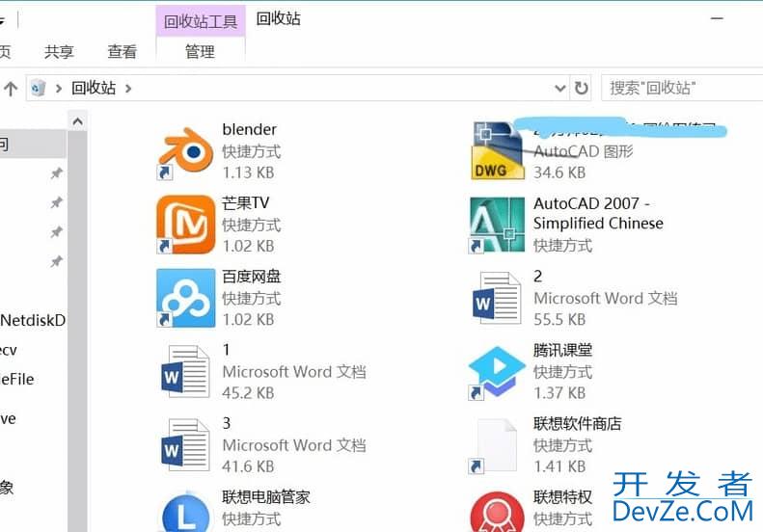Click the first pin icon in sidebar
The height and width of the screenshot is (532, 763).
[x=57, y=173]
